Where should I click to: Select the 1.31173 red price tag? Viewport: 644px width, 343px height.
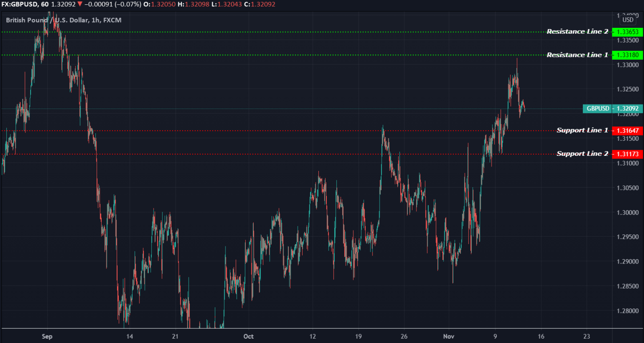point(627,154)
